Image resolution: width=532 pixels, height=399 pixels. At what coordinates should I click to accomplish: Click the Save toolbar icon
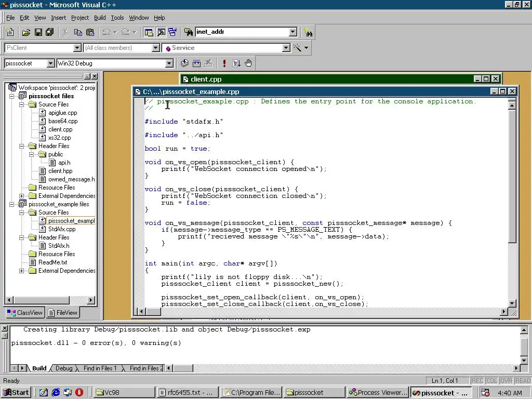38,32
